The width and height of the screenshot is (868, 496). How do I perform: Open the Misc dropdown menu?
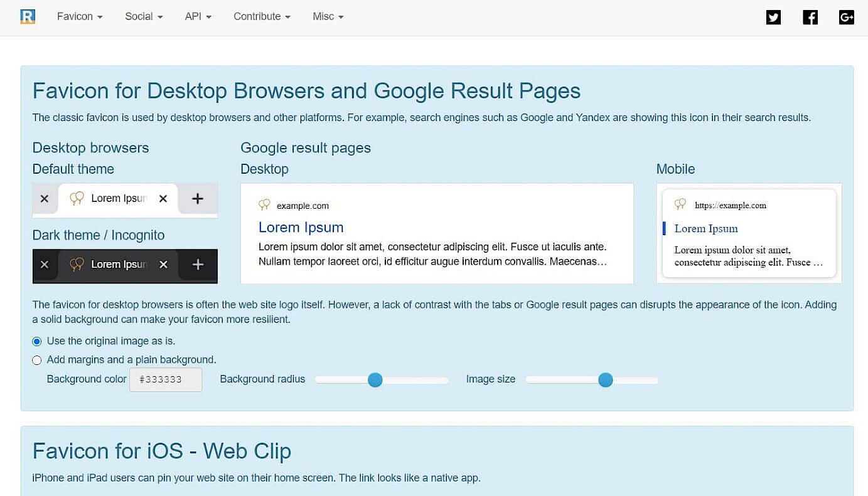(x=328, y=16)
